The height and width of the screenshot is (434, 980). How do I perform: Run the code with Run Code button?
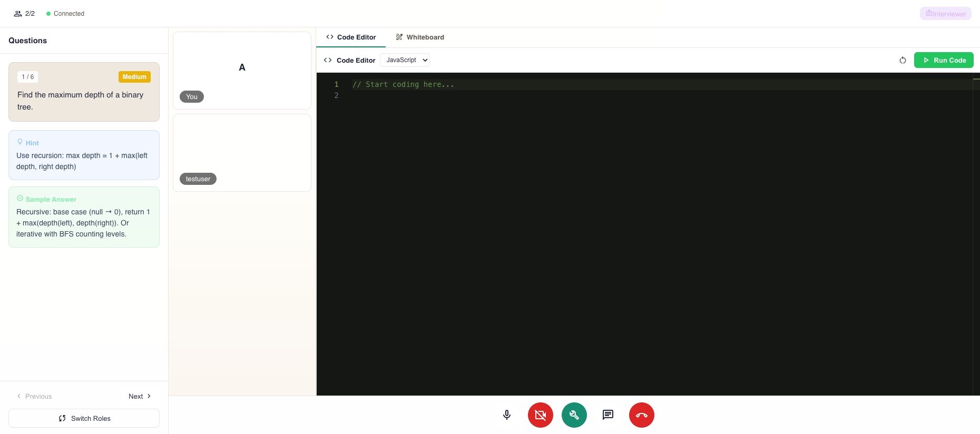pos(944,60)
